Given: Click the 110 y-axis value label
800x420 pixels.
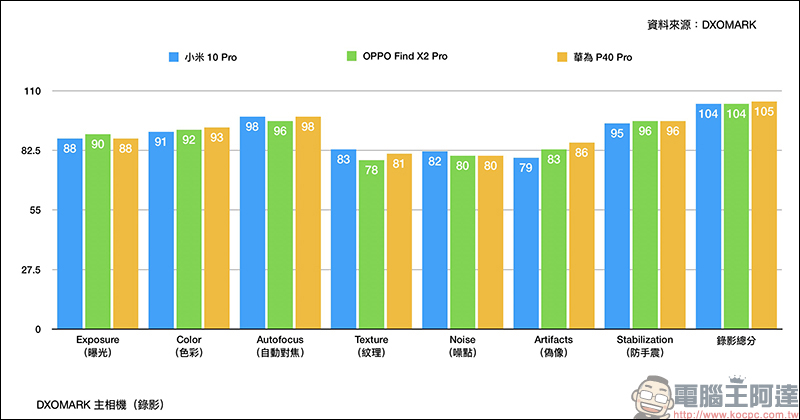Looking at the screenshot, I should [31, 92].
